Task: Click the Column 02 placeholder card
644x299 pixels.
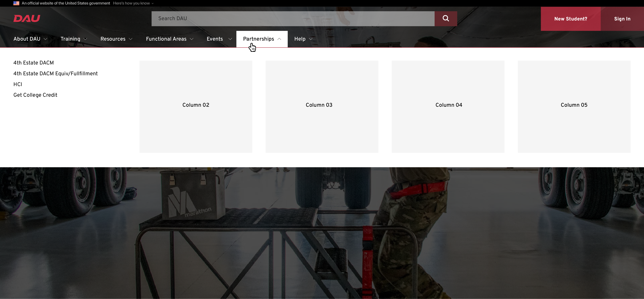Action: [x=196, y=107]
